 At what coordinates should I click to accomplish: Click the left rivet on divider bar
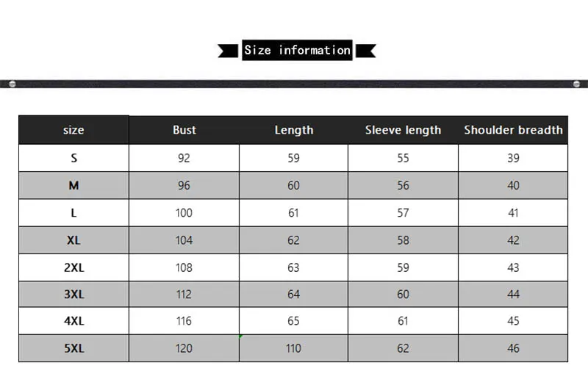(12, 84)
